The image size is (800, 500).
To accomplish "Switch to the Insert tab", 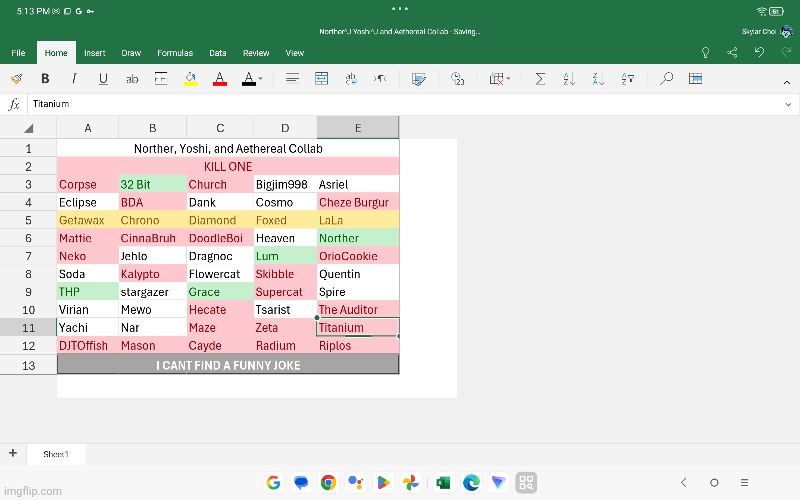I will (x=95, y=53).
